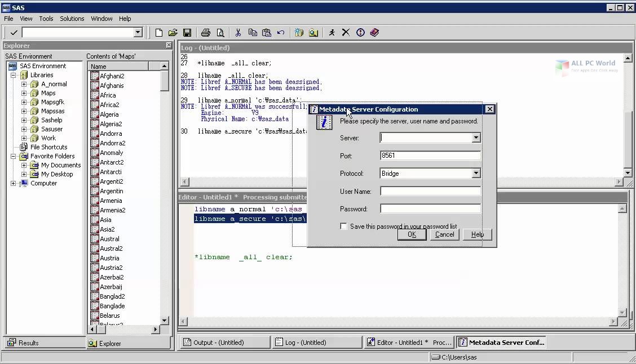Click the Break exclamation icon
The height and width of the screenshot is (364, 636).
(360, 33)
